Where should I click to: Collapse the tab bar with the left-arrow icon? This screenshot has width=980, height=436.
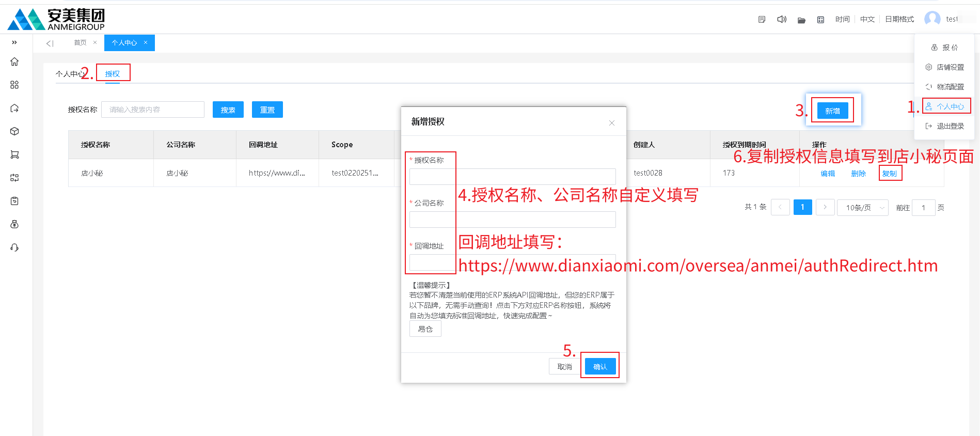50,43
